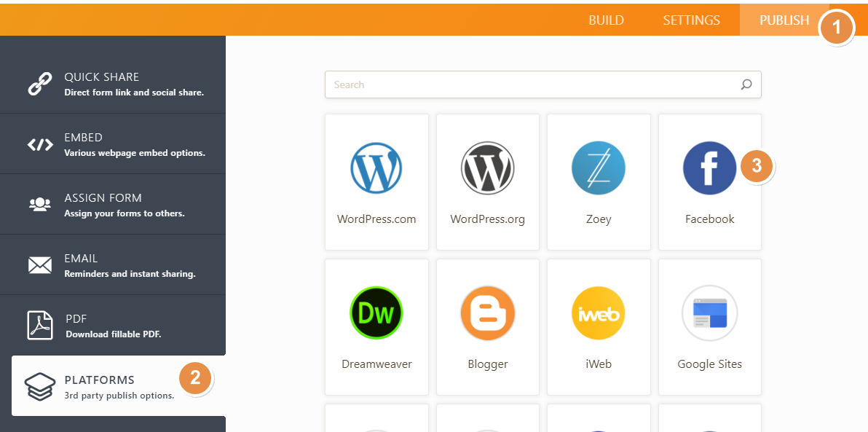Choose the Zoey platform icon
The height and width of the screenshot is (432, 868).
pos(598,168)
